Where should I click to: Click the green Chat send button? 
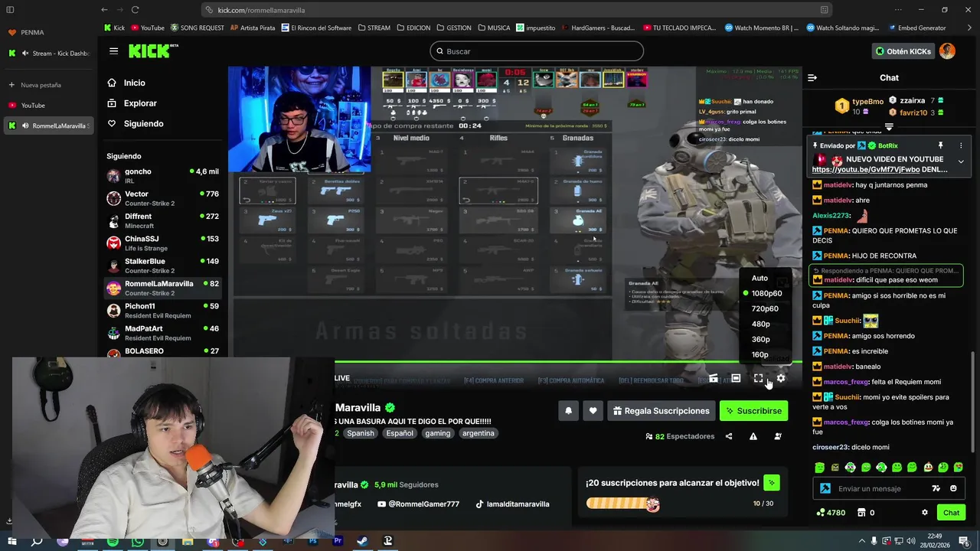[951, 513]
